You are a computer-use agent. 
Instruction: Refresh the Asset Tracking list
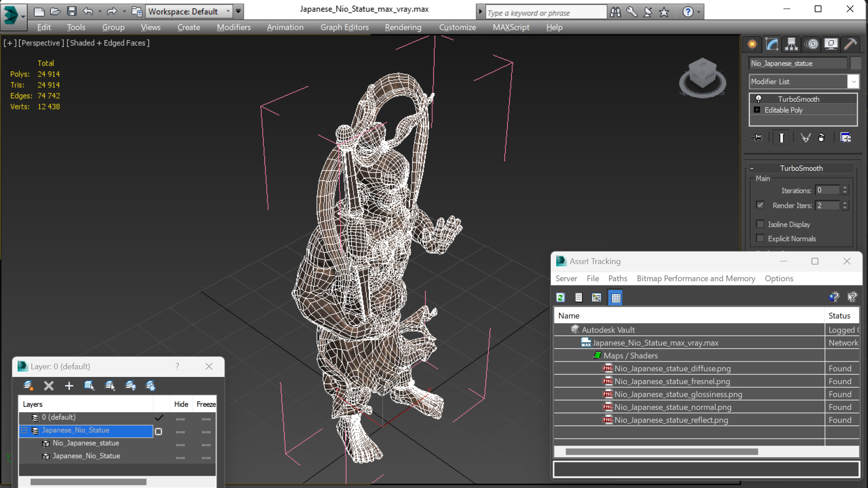tap(561, 297)
